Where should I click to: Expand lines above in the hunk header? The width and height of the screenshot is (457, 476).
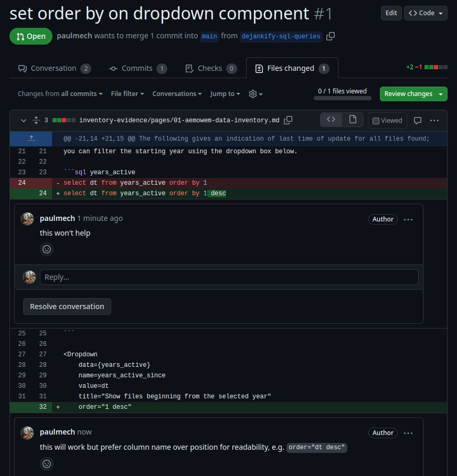coord(31,139)
